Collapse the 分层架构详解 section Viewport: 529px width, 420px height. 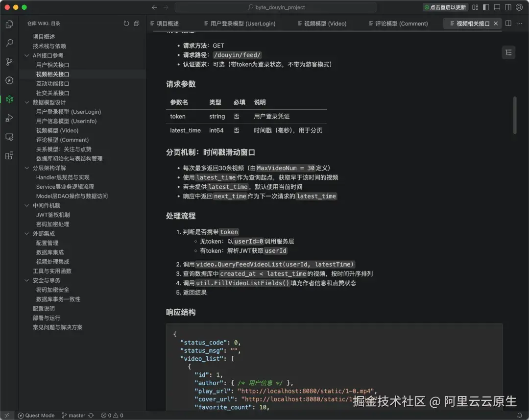tap(27, 168)
